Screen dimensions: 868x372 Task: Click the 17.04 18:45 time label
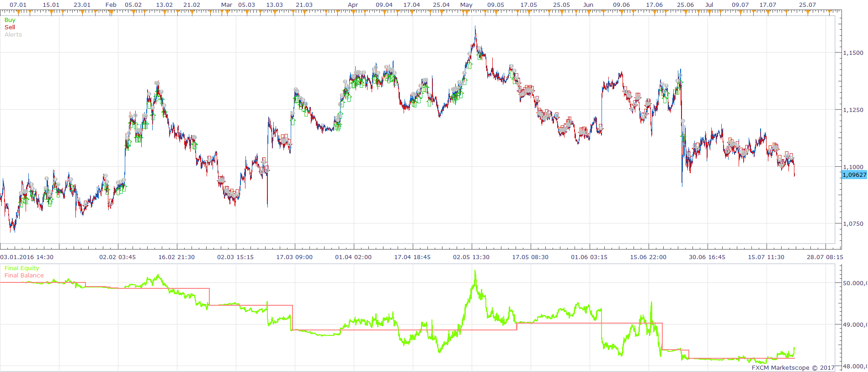point(412,257)
